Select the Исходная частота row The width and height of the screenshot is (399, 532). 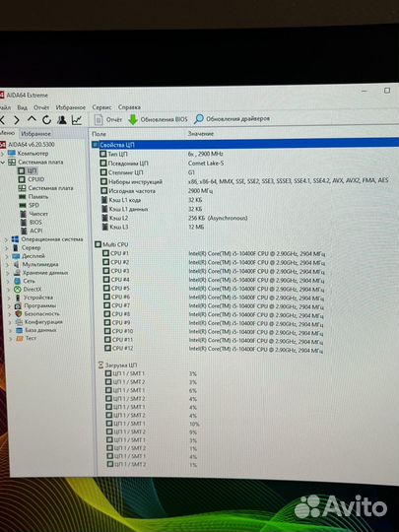tap(132, 191)
